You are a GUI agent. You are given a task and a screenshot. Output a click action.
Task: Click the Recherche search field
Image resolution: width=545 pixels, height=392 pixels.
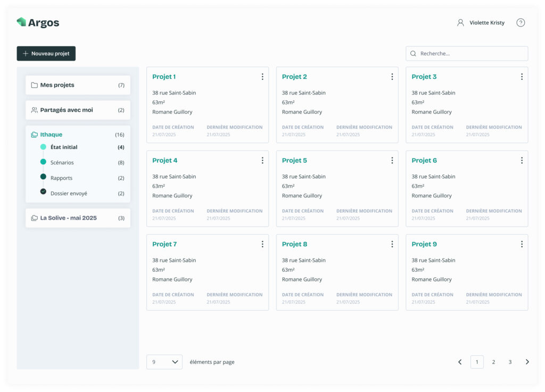(467, 54)
